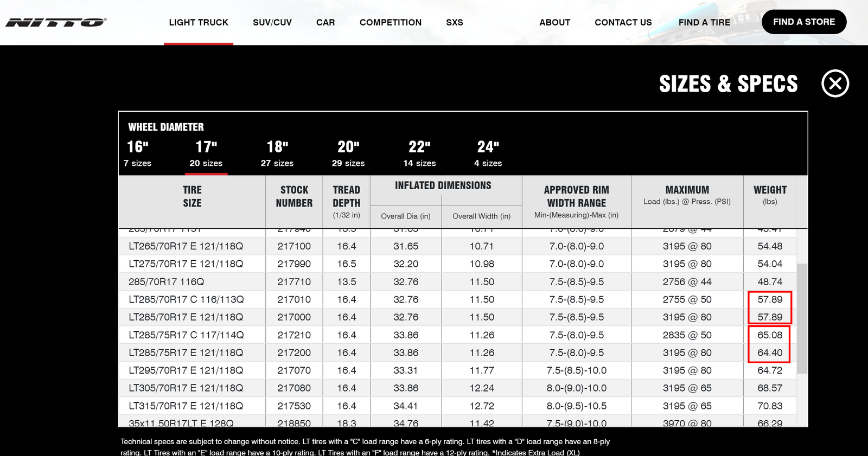
Task: Click weight value 64.40
Action: [770, 352]
